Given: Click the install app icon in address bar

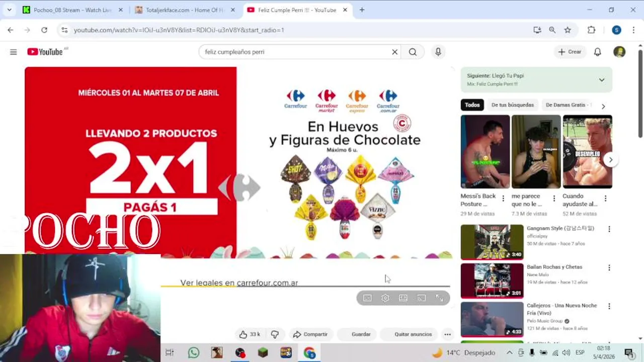Looking at the screenshot, I should click(x=537, y=30).
